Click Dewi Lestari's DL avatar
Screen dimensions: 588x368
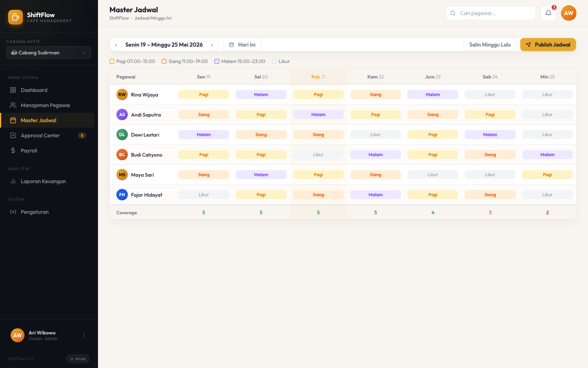click(x=122, y=135)
